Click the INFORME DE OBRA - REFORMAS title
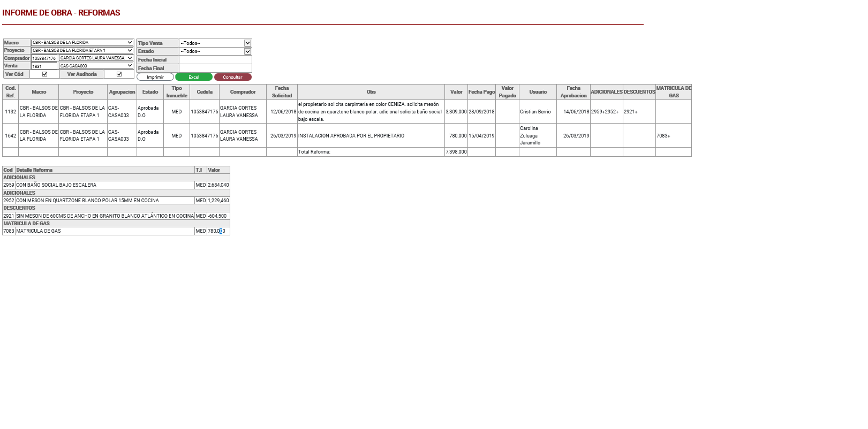 point(61,13)
